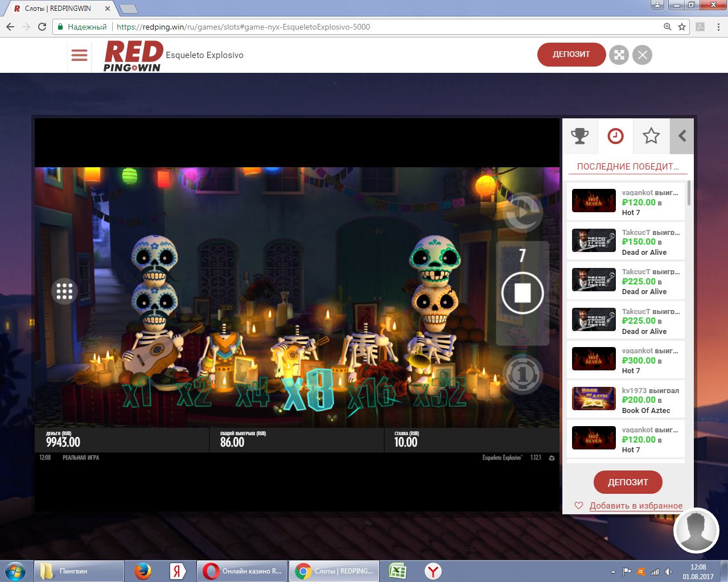
Task: Click the total win value 86.00
Action: click(232, 442)
